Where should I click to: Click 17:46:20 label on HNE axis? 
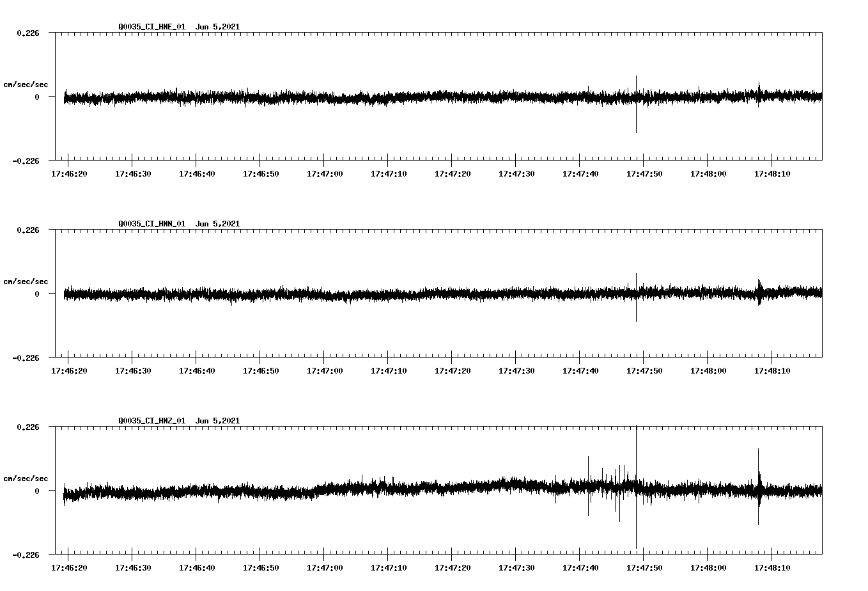pos(69,173)
